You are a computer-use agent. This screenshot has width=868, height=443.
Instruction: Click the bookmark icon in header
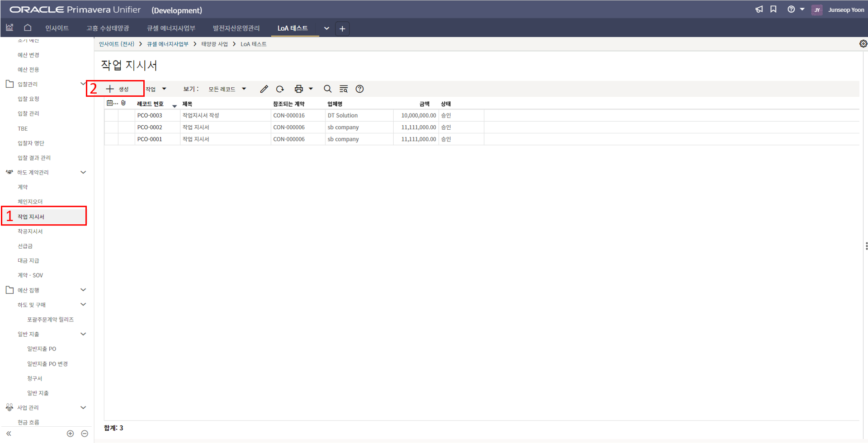pos(774,9)
